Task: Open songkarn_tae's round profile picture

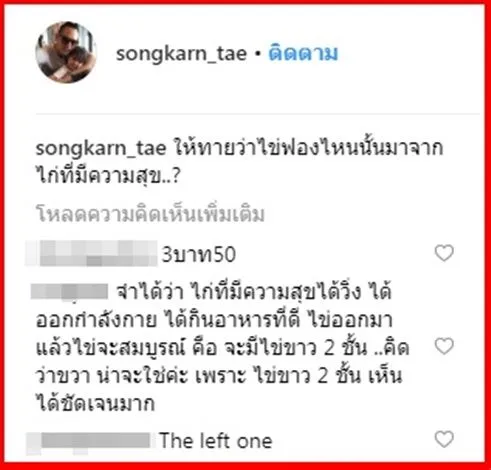Action: pyautogui.click(x=66, y=52)
